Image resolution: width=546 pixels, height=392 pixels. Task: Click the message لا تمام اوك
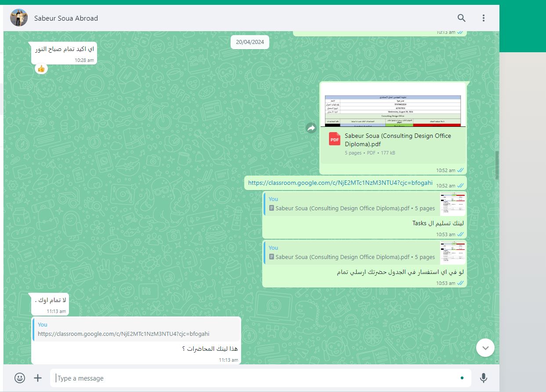pos(51,301)
